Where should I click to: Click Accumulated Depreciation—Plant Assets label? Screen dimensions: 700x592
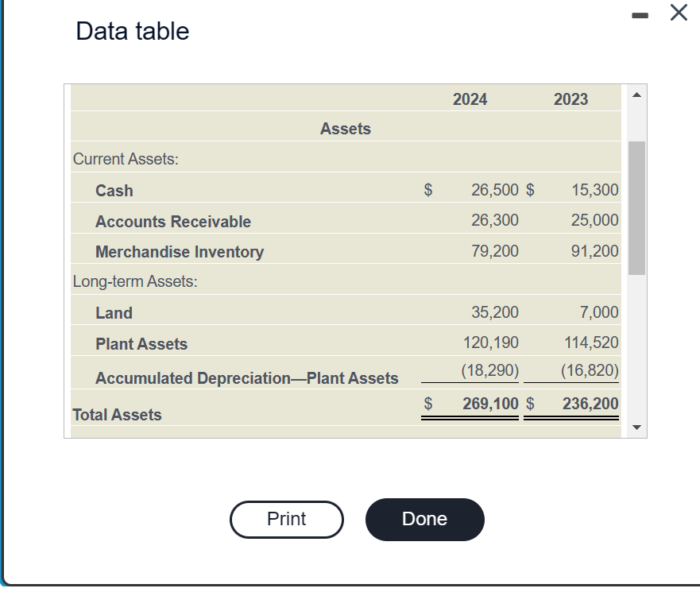point(247,377)
